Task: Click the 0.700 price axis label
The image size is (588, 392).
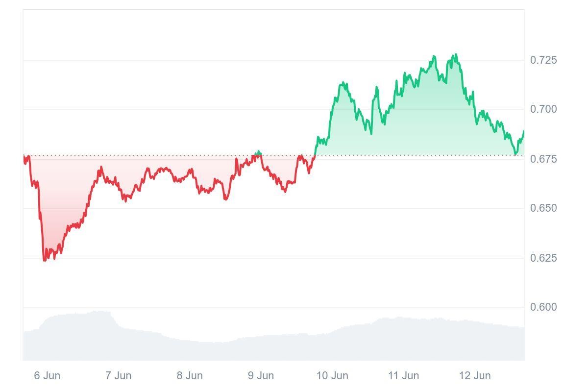Action: [x=543, y=109]
